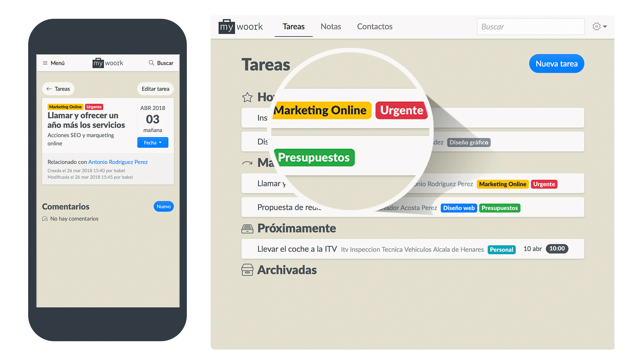Viewport: 644px width, 362px height.
Task: Click the Próximamente section heading
Action: click(x=297, y=228)
